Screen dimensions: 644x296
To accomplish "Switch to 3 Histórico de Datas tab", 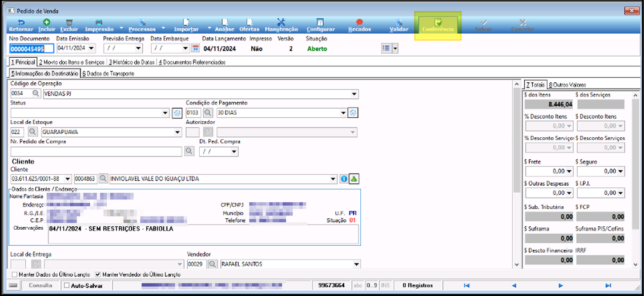I will 132,62.
